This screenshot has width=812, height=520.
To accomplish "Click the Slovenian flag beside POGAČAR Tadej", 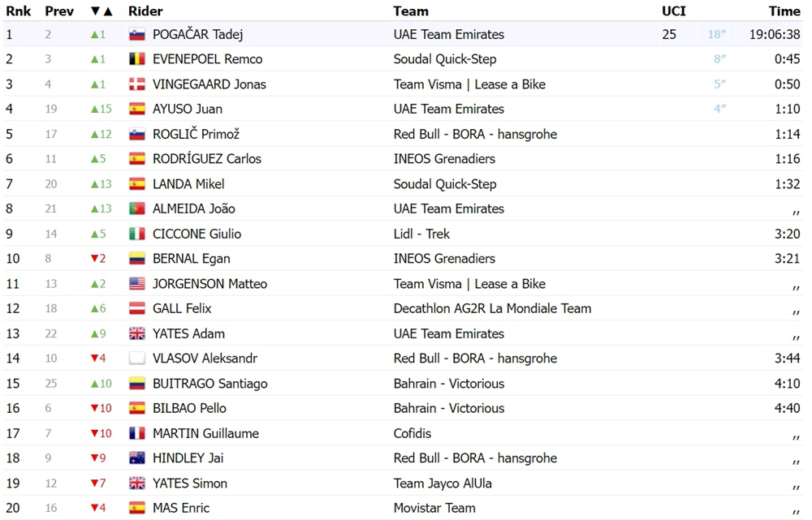I will pyautogui.click(x=136, y=35).
